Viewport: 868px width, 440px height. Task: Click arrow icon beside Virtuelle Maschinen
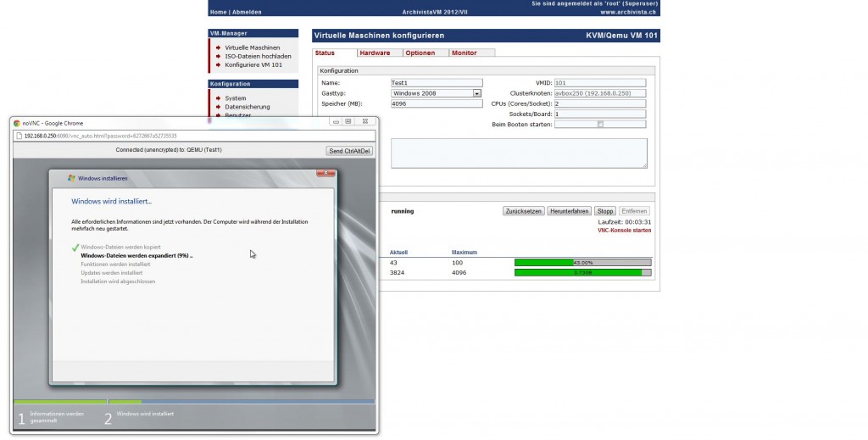click(x=218, y=47)
